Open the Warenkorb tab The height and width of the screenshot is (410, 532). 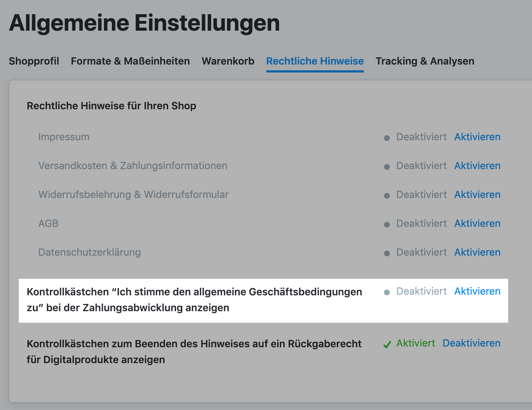click(228, 61)
